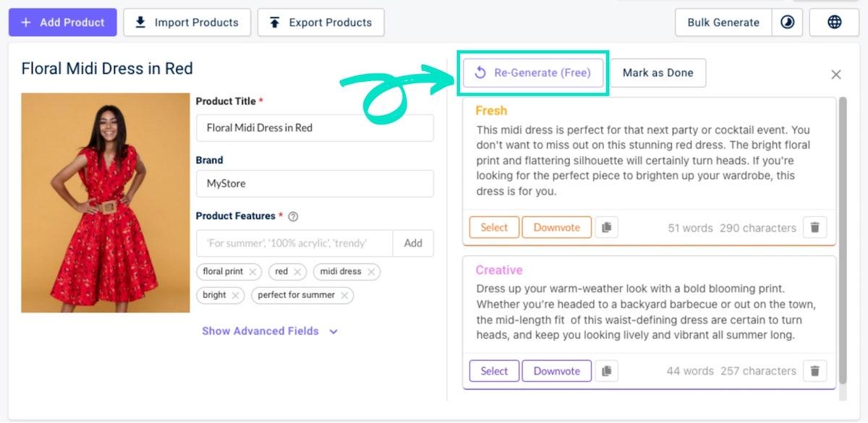Screen dimensions: 868x423
Task: Click Re-Generate (Free) button
Action: [533, 72]
